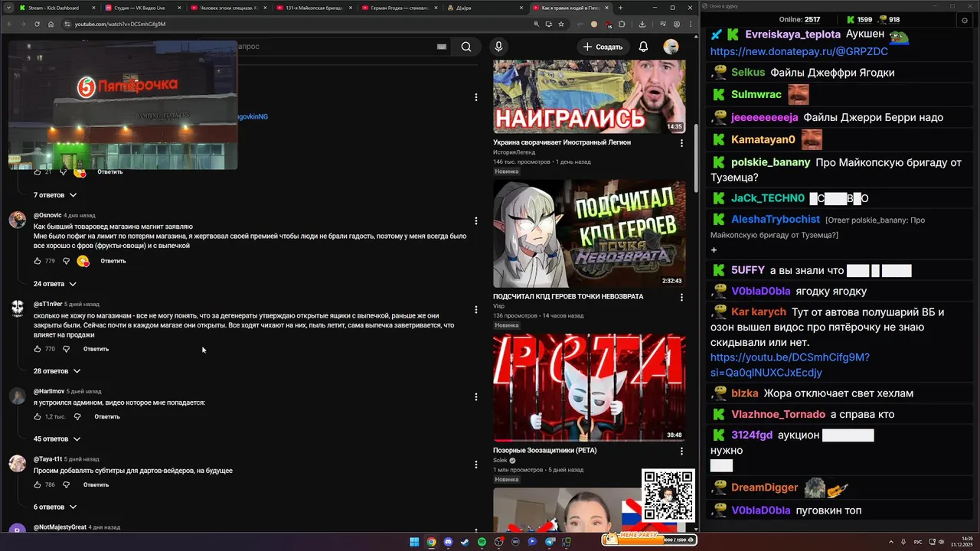
Task: Open Chrome downloads icon
Action: coord(642,24)
